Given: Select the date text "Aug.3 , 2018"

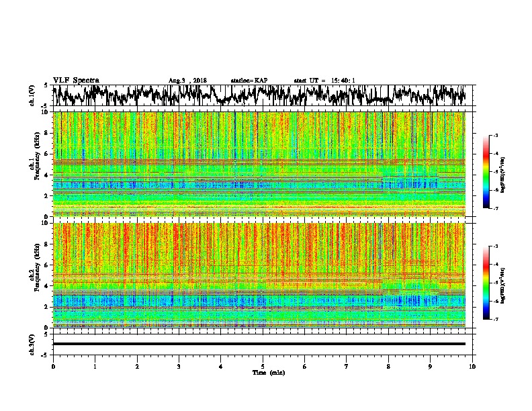Looking at the screenshot, I should [187, 81].
